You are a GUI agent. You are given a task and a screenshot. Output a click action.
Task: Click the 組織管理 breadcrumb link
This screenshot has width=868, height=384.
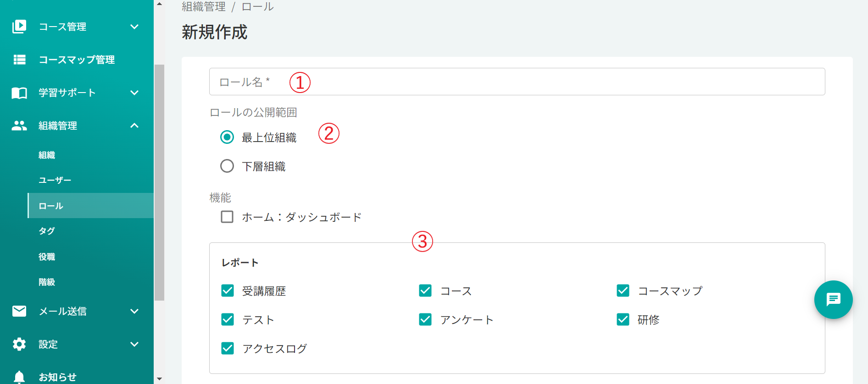point(204,6)
